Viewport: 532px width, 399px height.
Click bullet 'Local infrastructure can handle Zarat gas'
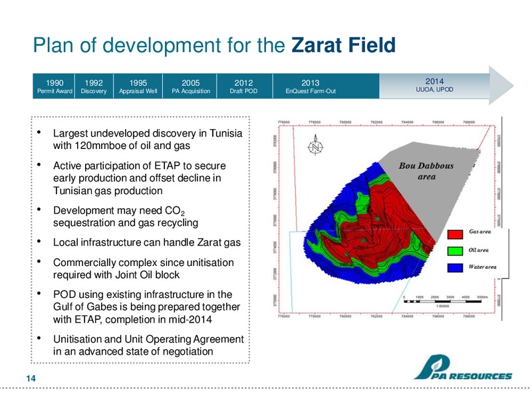[147, 243]
